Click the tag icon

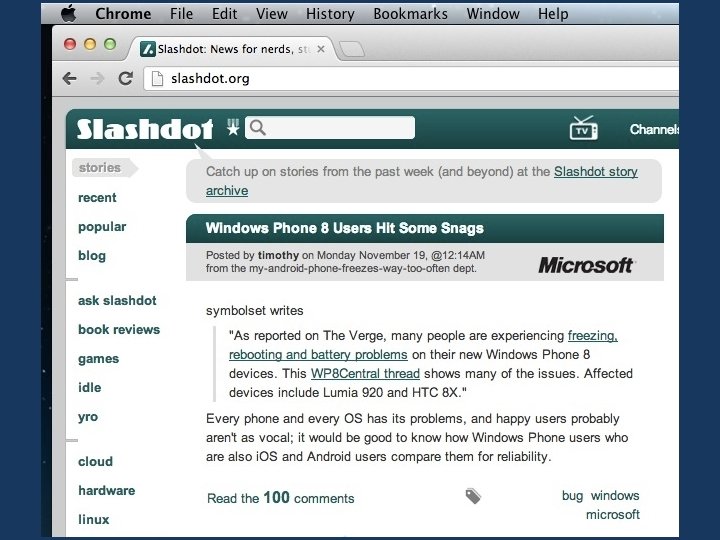point(473,496)
